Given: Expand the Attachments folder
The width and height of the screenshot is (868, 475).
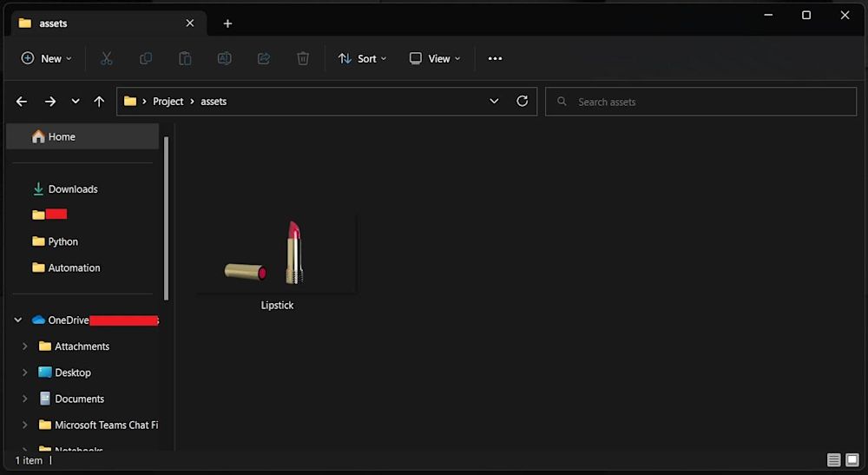Looking at the screenshot, I should pyautogui.click(x=24, y=346).
